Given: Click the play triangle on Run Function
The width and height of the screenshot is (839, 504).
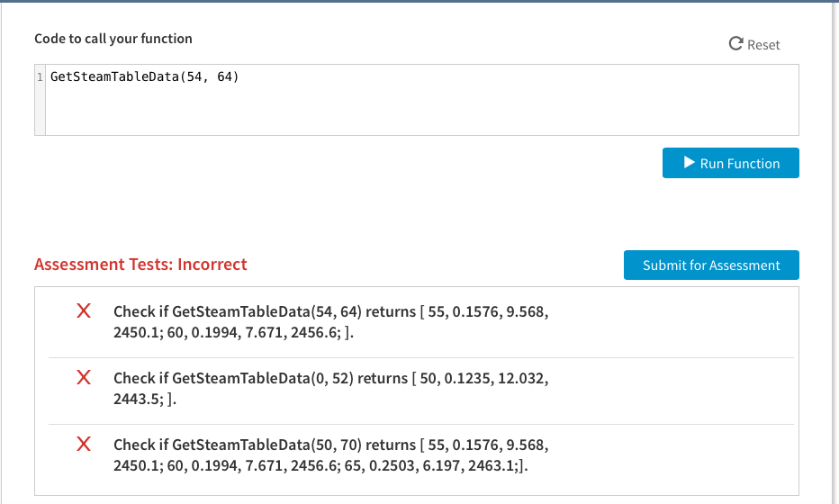Looking at the screenshot, I should 689,163.
